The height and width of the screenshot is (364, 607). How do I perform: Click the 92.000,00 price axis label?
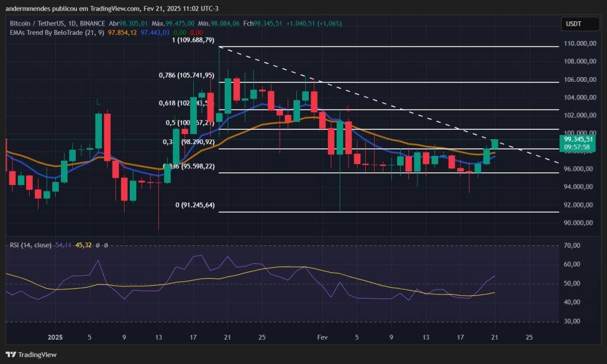tap(578, 205)
